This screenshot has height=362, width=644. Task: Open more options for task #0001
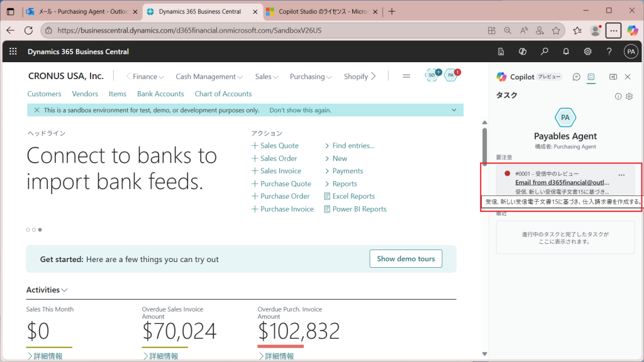621,175
